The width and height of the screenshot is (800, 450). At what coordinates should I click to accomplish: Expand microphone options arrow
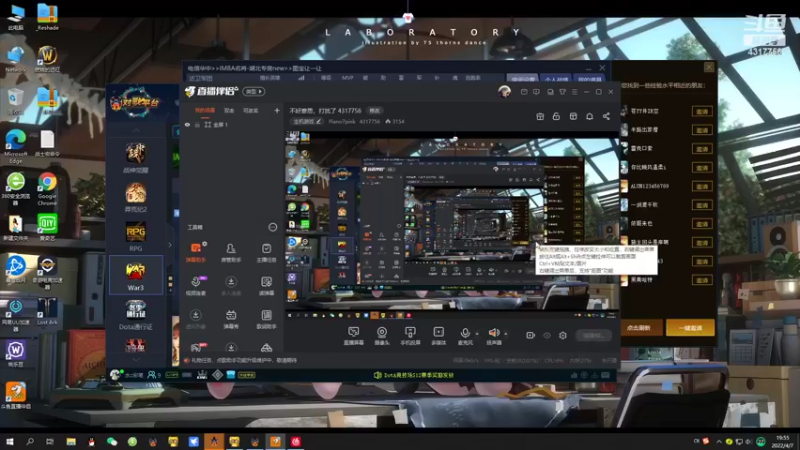477,334
